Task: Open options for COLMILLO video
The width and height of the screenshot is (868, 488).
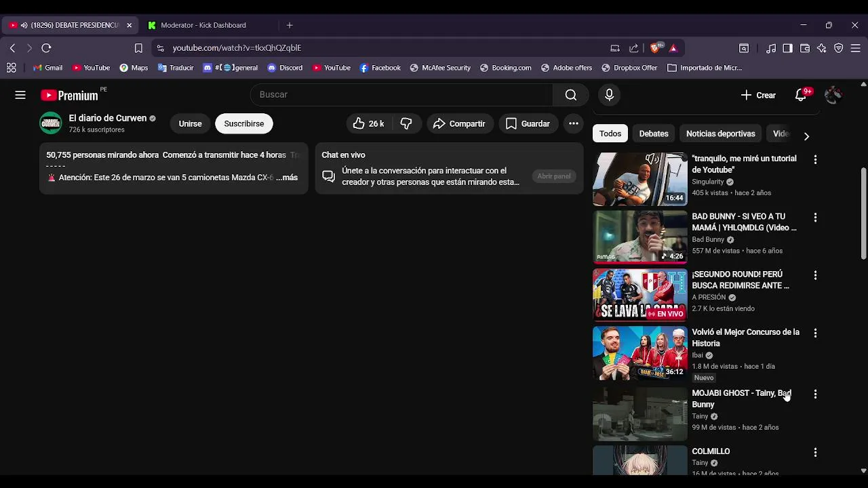Action: coord(815,452)
